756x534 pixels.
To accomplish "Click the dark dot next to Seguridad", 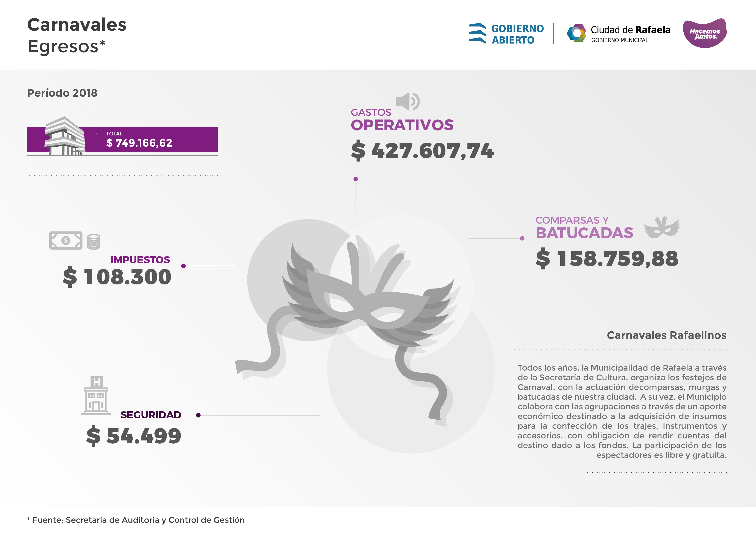I will [198, 415].
